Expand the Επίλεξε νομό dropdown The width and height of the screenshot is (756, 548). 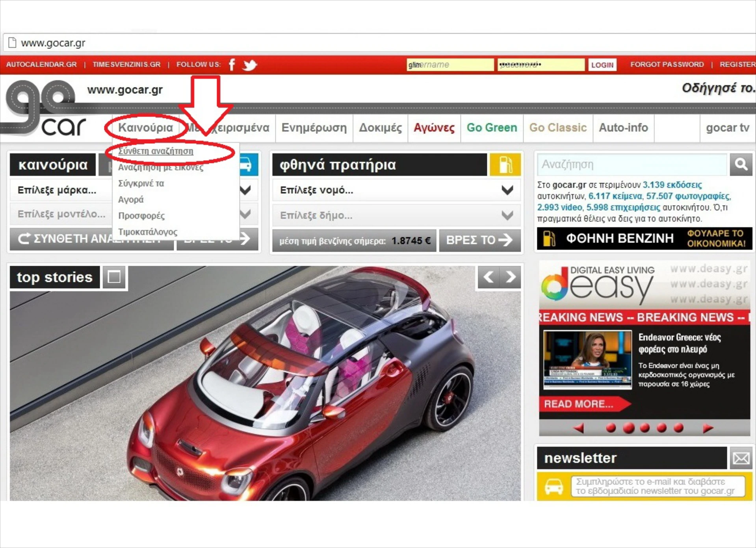pos(396,190)
